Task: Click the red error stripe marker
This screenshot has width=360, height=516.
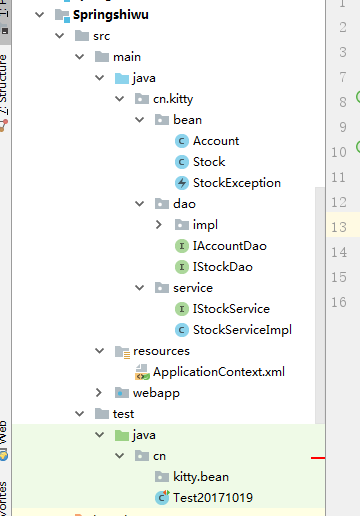Action: pos(318,458)
